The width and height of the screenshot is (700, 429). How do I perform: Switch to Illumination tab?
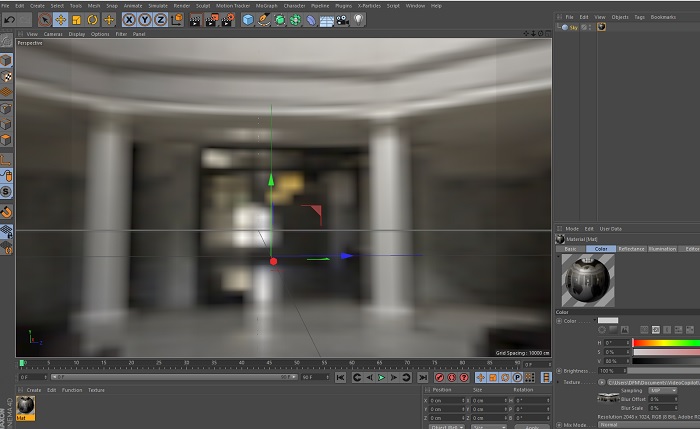pos(662,249)
